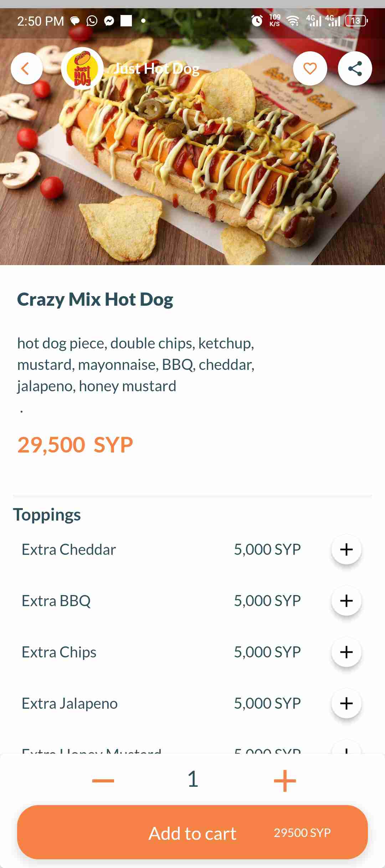
Task: Tap the Just Hot Dog restaurant name
Action: click(157, 69)
